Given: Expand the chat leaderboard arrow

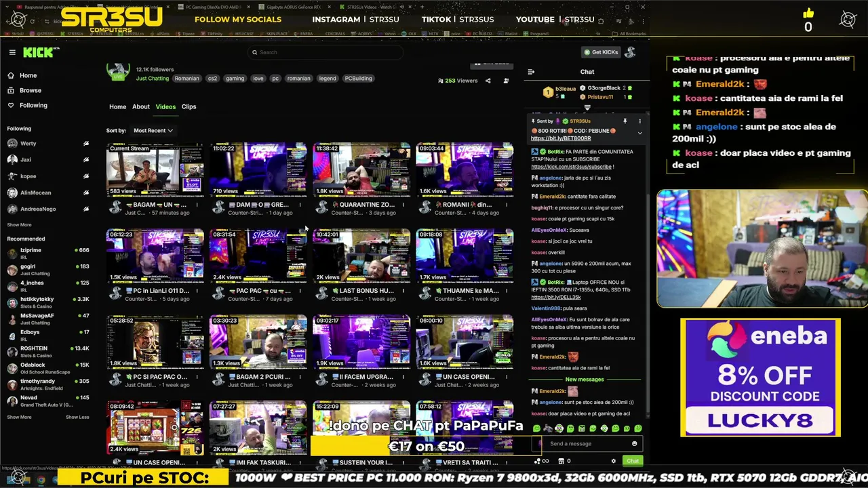Looking at the screenshot, I should click(x=587, y=107).
